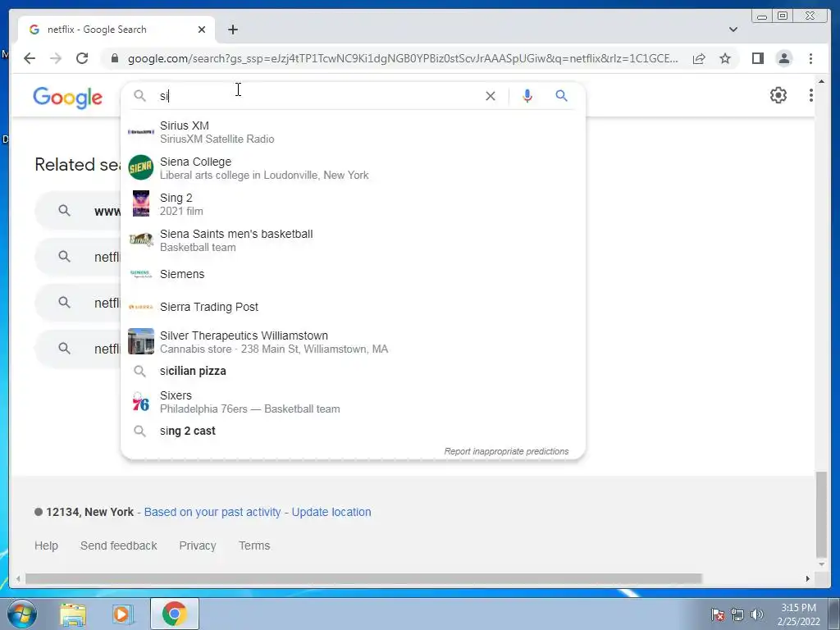This screenshot has height=630, width=840.
Task: Open the Windows Start menu
Action: pos(21,614)
